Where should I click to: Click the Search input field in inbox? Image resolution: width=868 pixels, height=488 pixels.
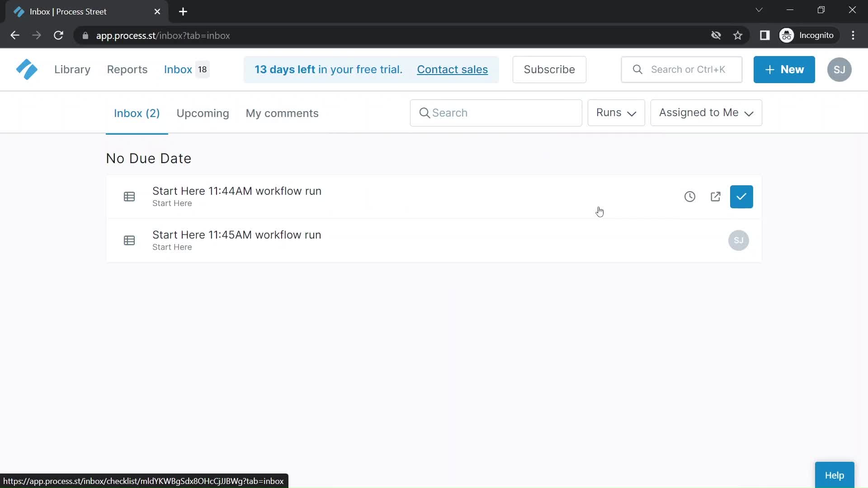click(x=496, y=113)
